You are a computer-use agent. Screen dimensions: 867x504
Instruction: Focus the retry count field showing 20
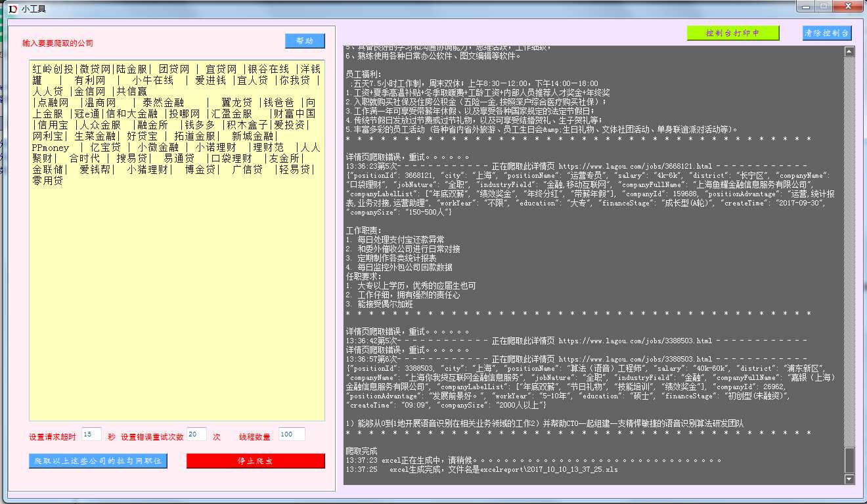(196, 434)
